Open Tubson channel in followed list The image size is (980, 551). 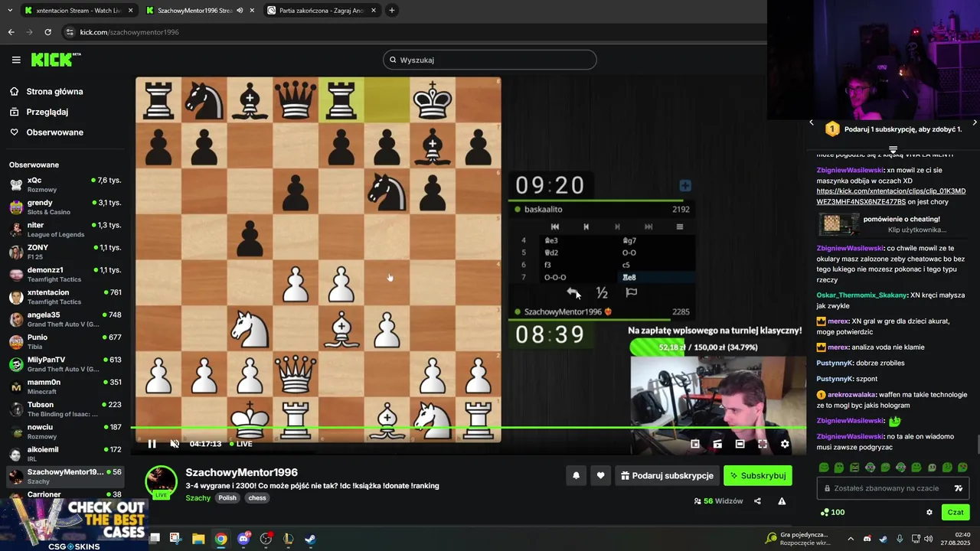pos(65,409)
